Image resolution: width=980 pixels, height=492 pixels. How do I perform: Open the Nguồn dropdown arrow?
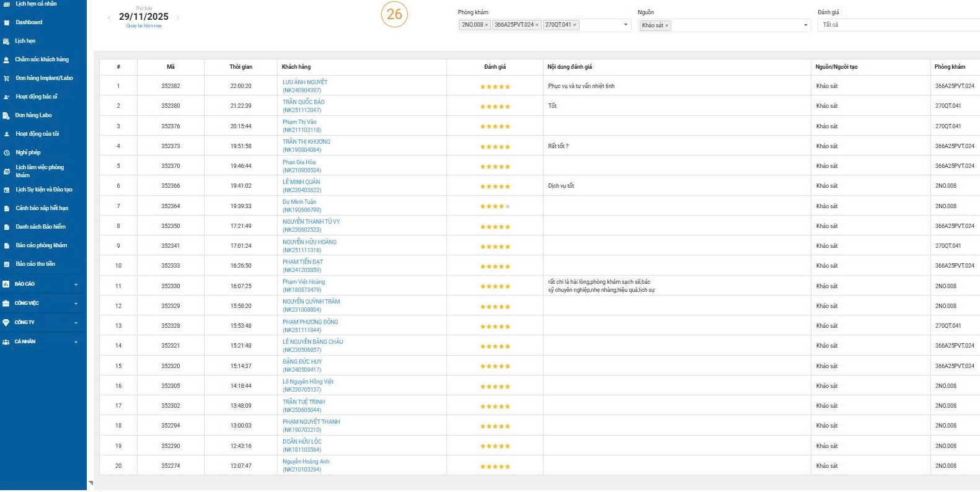pyautogui.click(x=805, y=25)
